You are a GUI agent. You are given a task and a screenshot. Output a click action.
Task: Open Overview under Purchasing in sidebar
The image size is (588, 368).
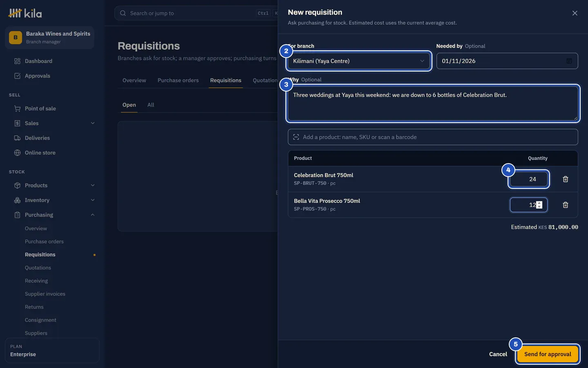[x=36, y=228]
